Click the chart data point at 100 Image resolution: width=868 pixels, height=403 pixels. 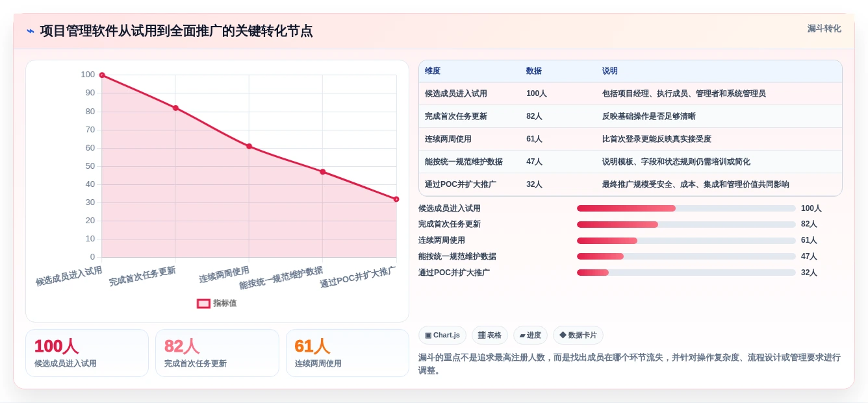click(x=102, y=75)
